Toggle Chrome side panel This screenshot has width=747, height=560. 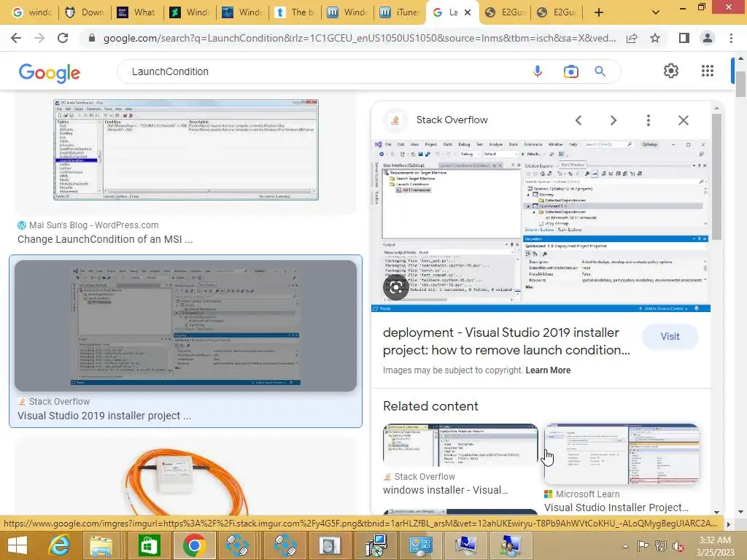(x=684, y=38)
